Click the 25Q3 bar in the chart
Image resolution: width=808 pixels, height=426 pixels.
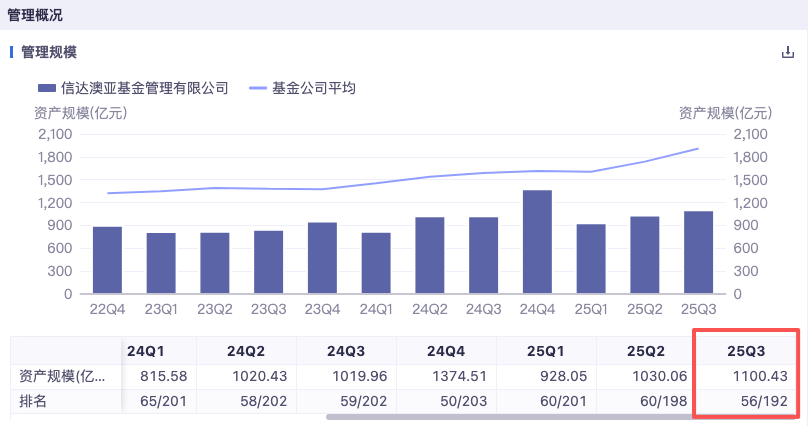pyautogui.click(x=698, y=252)
